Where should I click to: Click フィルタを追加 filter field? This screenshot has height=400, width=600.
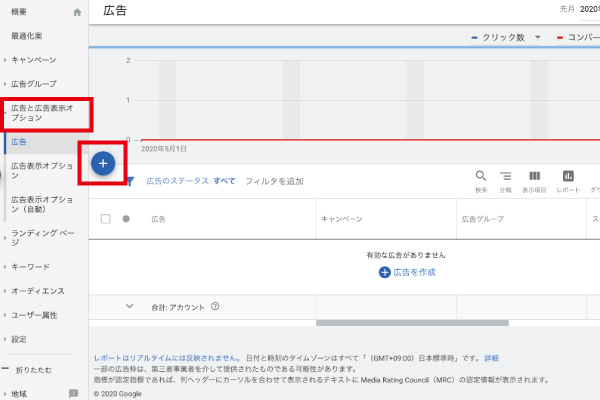pyautogui.click(x=274, y=181)
